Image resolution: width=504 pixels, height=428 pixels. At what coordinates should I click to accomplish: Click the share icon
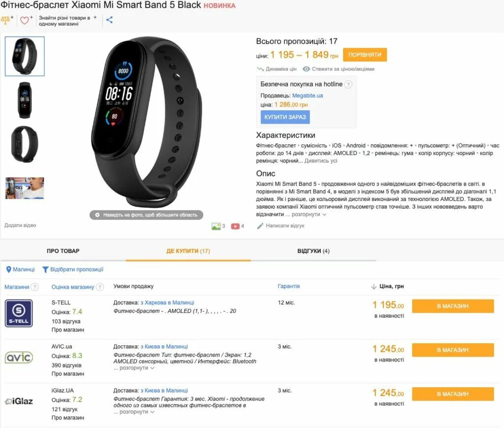pyautogui.click(x=109, y=20)
